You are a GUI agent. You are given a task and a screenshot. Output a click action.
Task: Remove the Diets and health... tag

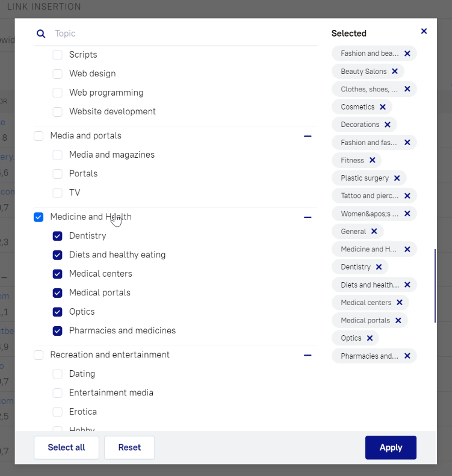407,285
